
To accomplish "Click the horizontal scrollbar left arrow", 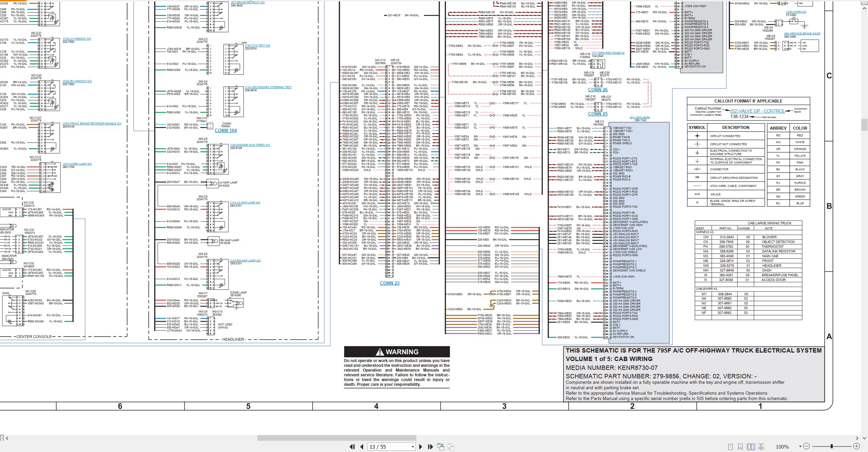I will (x=7, y=438).
